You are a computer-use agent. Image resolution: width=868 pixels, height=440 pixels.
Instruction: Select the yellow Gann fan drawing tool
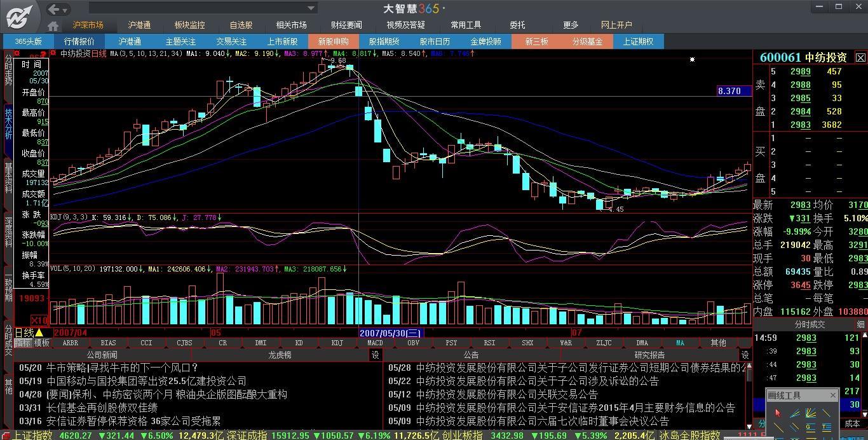tap(811, 413)
